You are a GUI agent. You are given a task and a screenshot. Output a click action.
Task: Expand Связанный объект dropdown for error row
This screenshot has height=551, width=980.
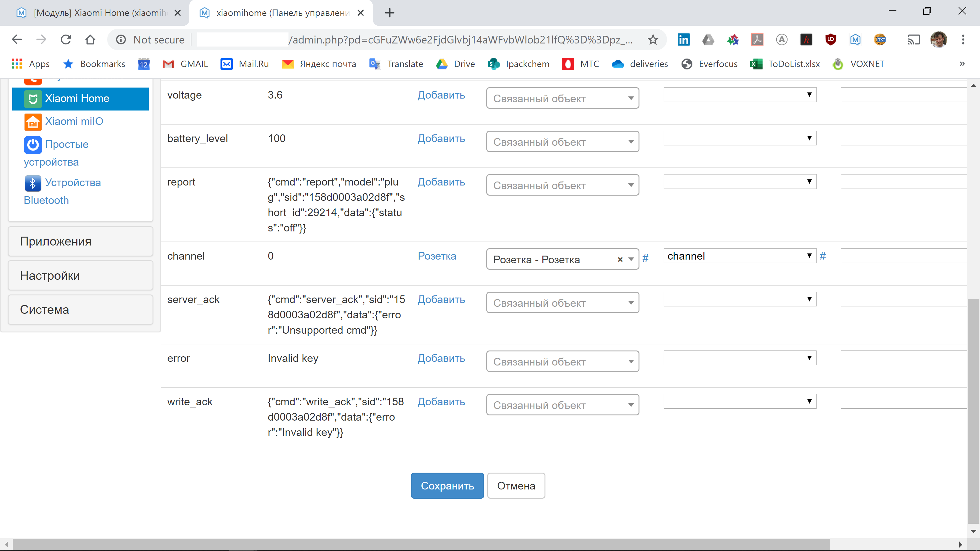[562, 361]
